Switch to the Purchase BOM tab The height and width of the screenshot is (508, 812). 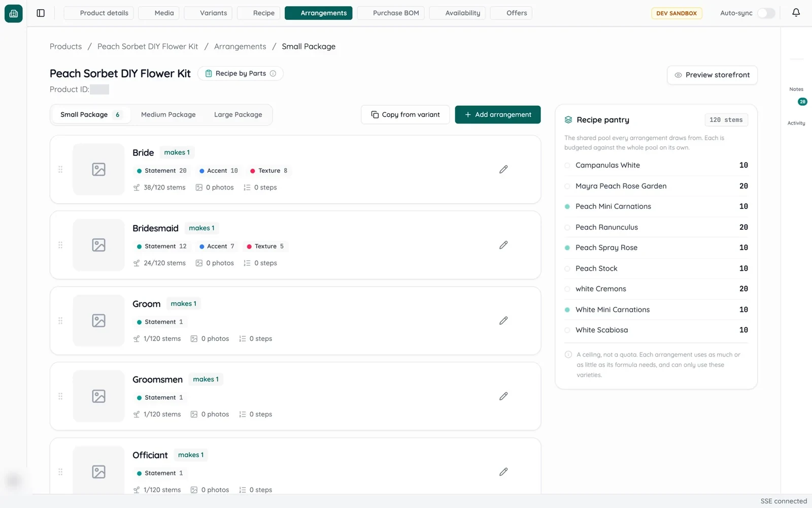(391, 13)
